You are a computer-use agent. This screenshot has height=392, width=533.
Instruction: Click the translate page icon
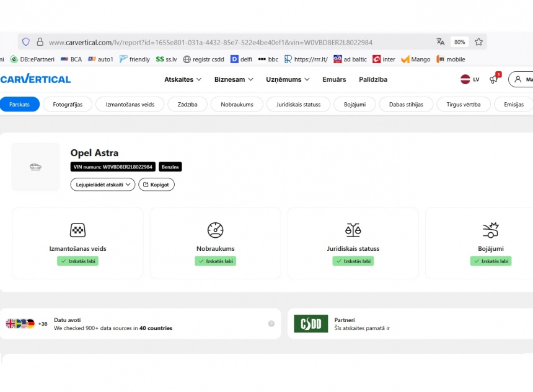[x=441, y=41]
